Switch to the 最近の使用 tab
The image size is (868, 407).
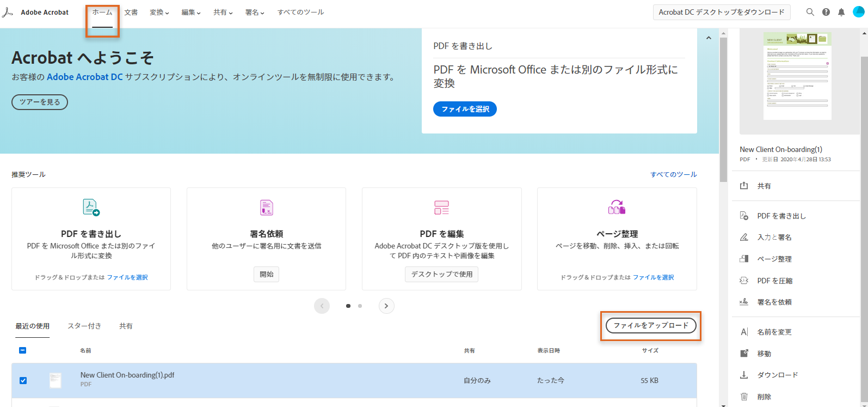tap(32, 326)
